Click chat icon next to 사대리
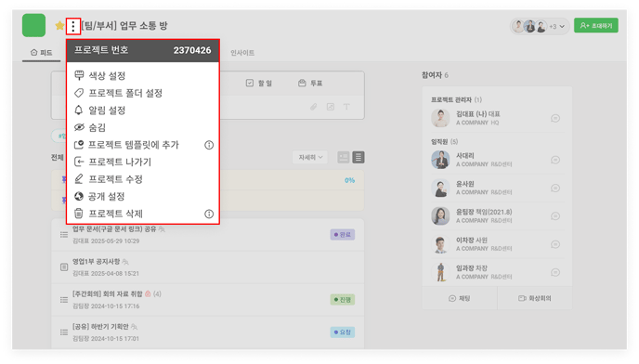Screen dimensions: 639x364 click(555, 160)
